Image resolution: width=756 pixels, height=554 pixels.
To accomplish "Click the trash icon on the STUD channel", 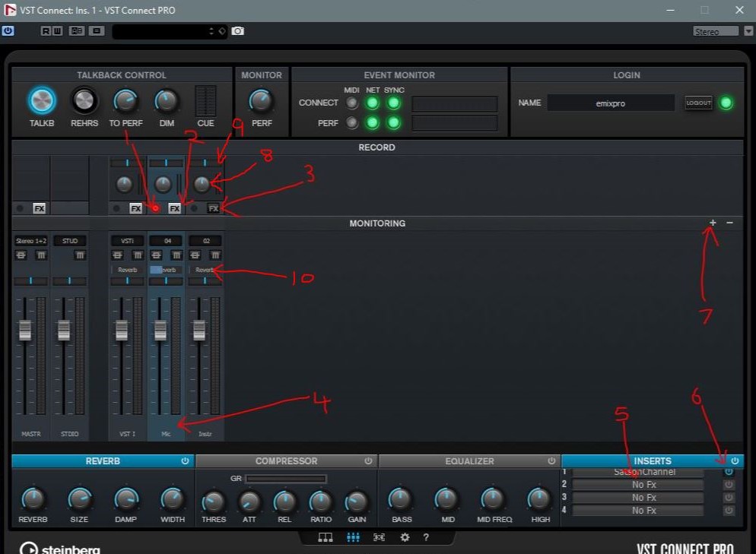I will pyautogui.click(x=78, y=255).
